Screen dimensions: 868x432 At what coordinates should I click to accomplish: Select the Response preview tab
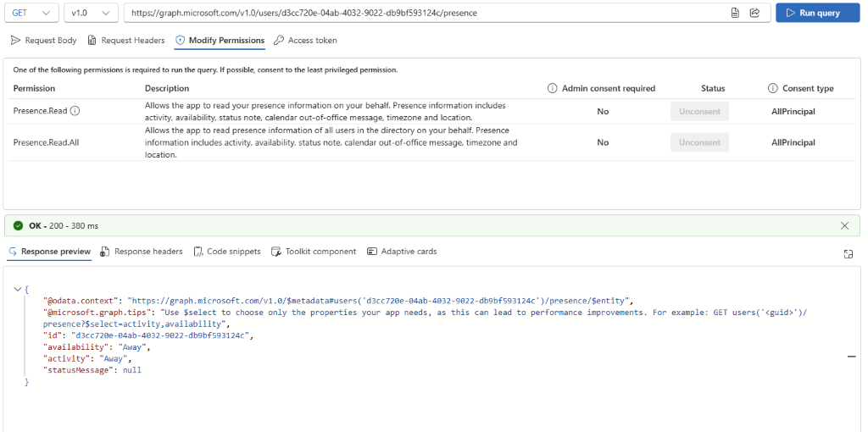(49, 252)
